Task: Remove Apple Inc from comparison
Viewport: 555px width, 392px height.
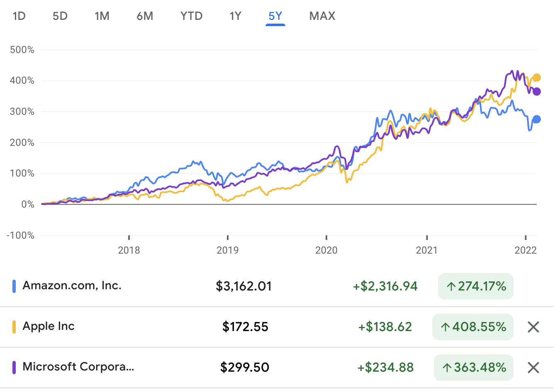Action: pyautogui.click(x=533, y=327)
